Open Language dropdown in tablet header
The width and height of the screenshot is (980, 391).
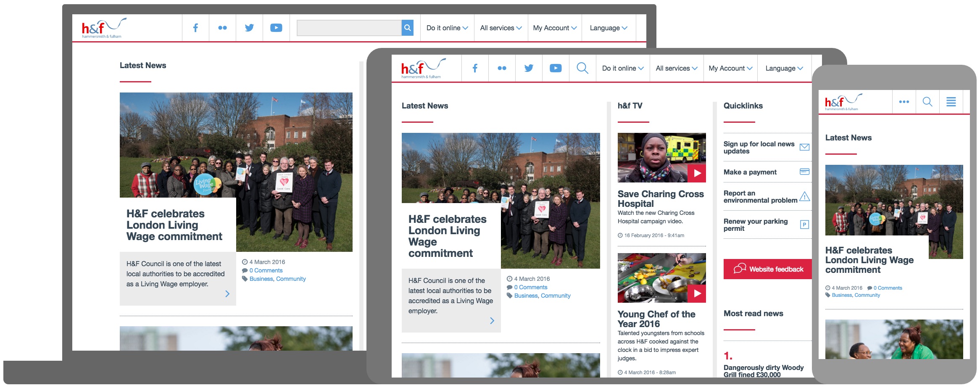(784, 68)
